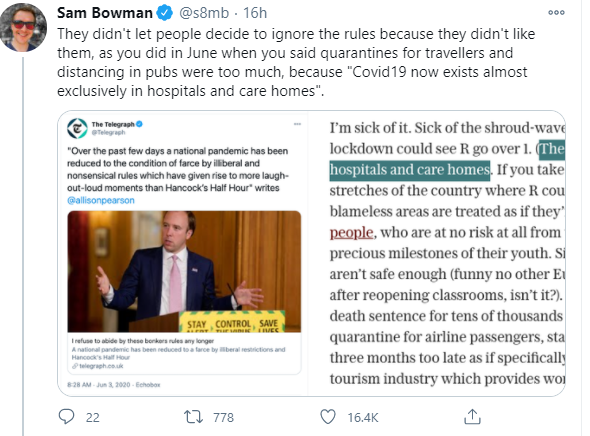
Task: Open the @allisonpearson mention link
Action: (101, 200)
